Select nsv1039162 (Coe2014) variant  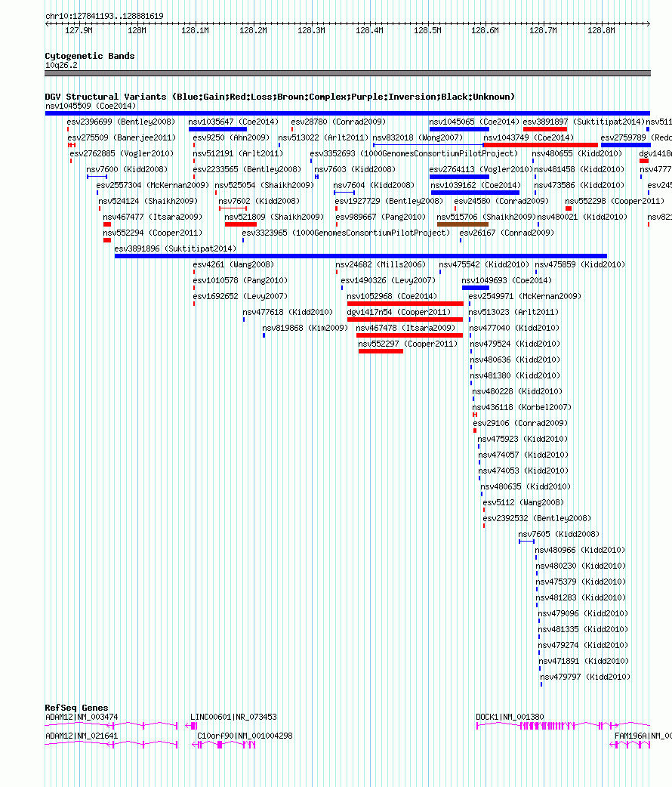point(476,185)
